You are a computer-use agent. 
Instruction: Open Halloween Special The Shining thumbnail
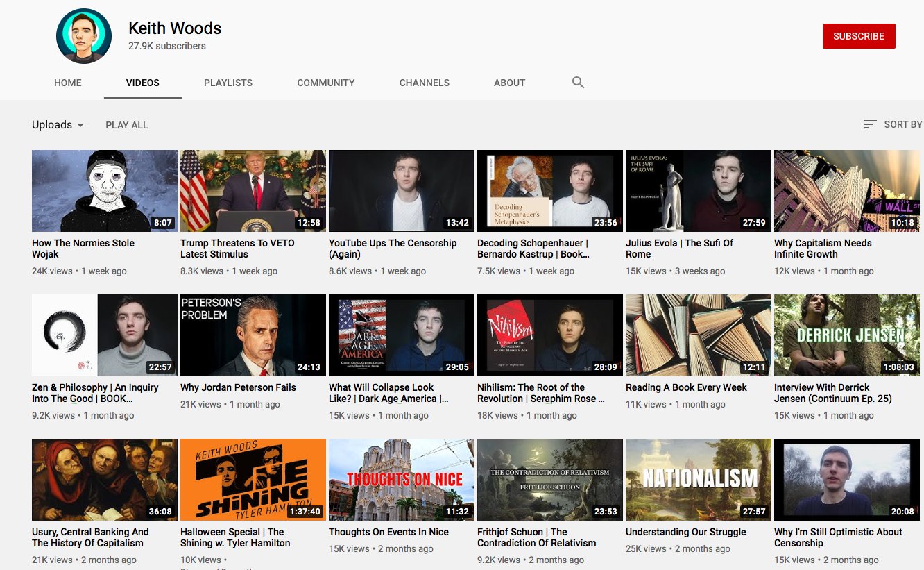[253, 480]
